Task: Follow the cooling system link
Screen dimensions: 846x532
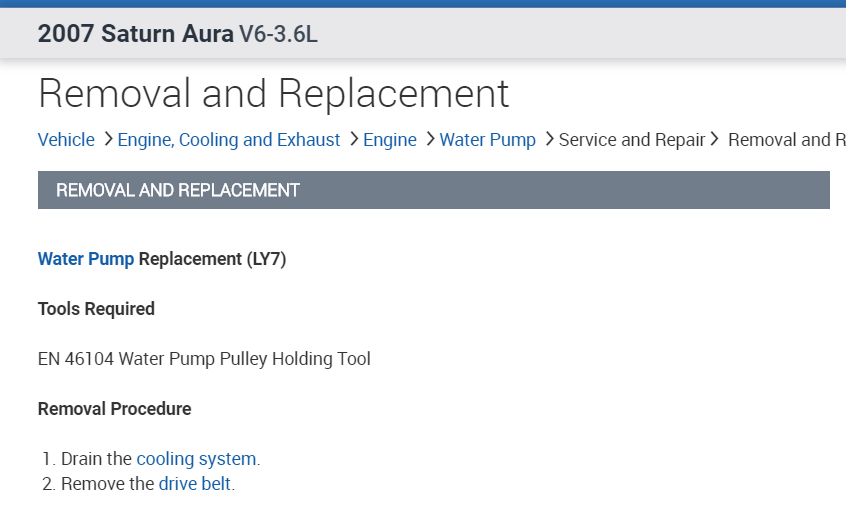Action: pos(196,459)
